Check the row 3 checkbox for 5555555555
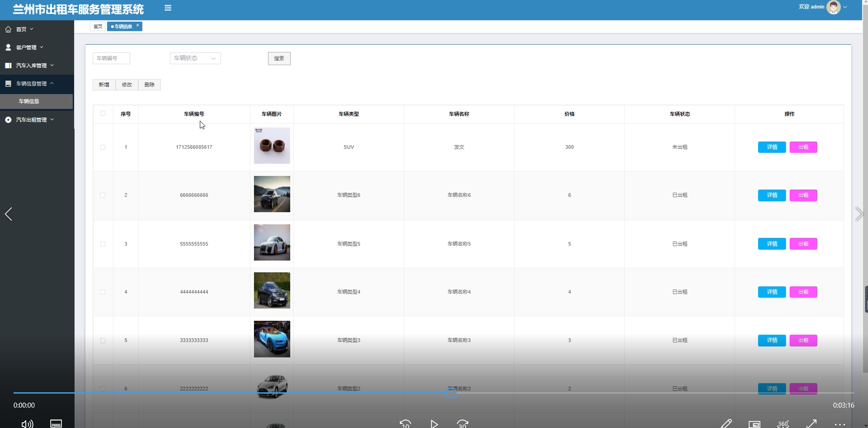Screen dimensions: 868x428 pyautogui.click(x=103, y=244)
